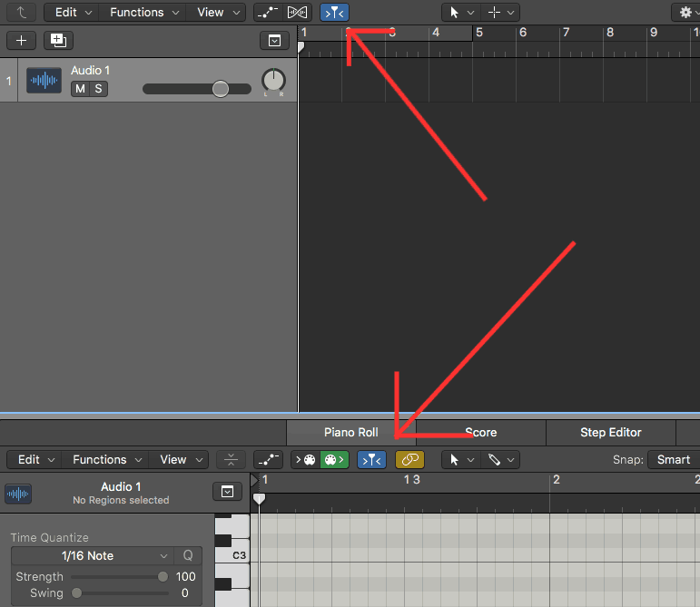Click the MIDI Out green palette button
This screenshot has height=607, width=700.
tap(333, 460)
